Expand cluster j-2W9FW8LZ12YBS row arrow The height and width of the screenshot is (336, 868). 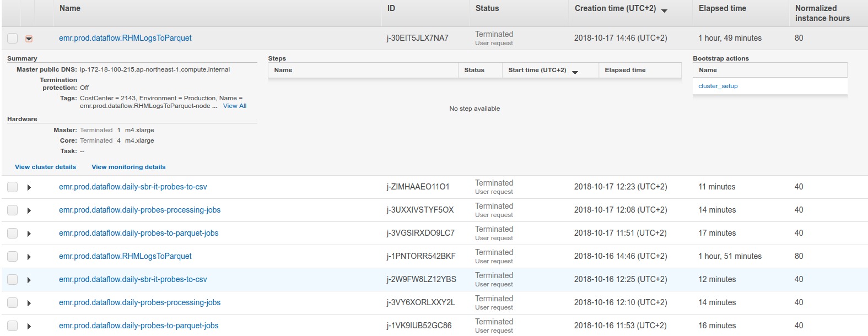tap(29, 280)
